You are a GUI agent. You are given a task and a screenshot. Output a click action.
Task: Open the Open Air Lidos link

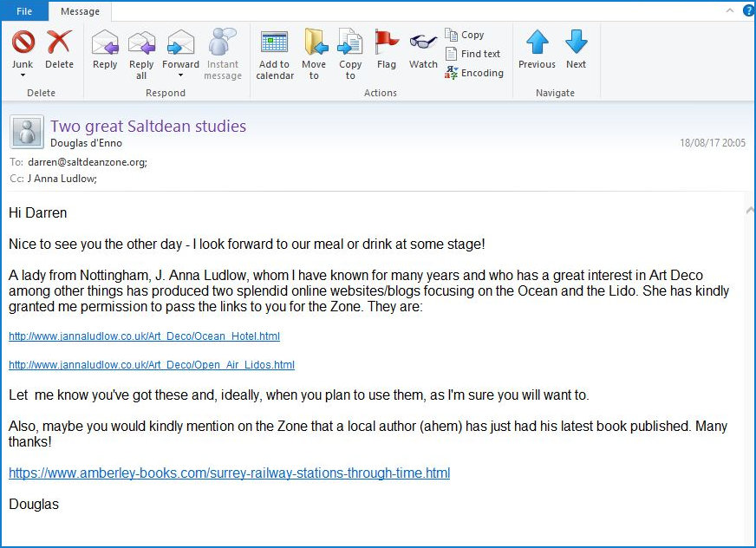click(x=151, y=365)
